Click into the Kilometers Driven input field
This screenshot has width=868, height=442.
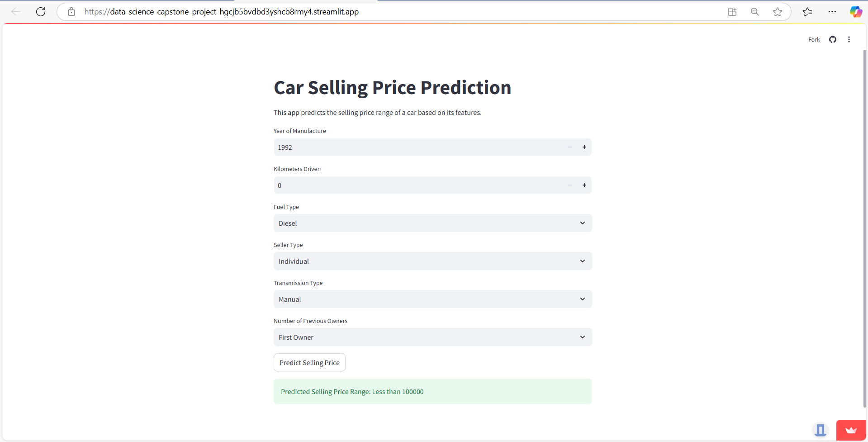(x=416, y=185)
